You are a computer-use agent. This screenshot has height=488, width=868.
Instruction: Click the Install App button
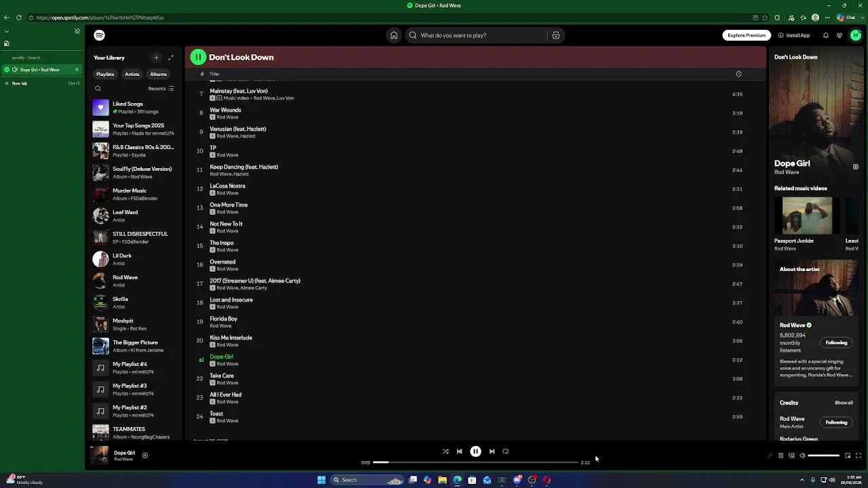pyautogui.click(x=794, y=35)
